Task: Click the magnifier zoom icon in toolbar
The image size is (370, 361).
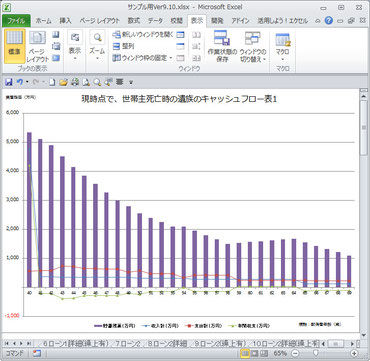Action: click(97, 82)
